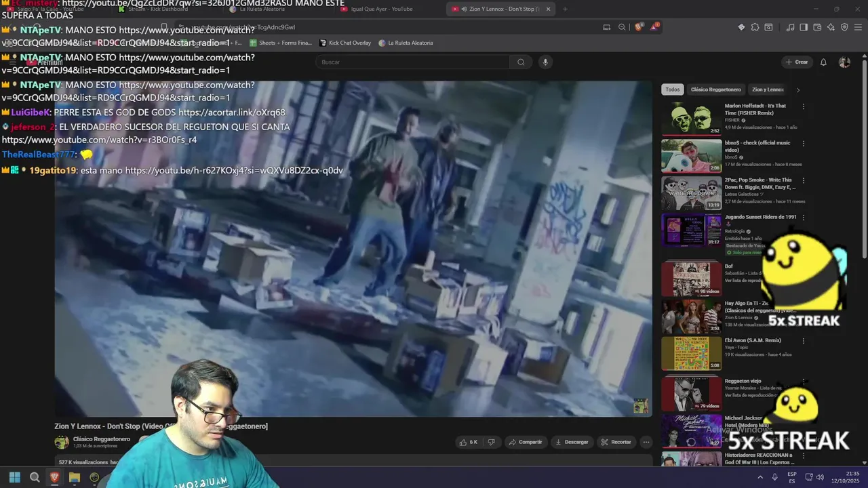The image size is (868, 488).
Task: Open volume speaker icon in system tray
Action: tap(820, 477)
